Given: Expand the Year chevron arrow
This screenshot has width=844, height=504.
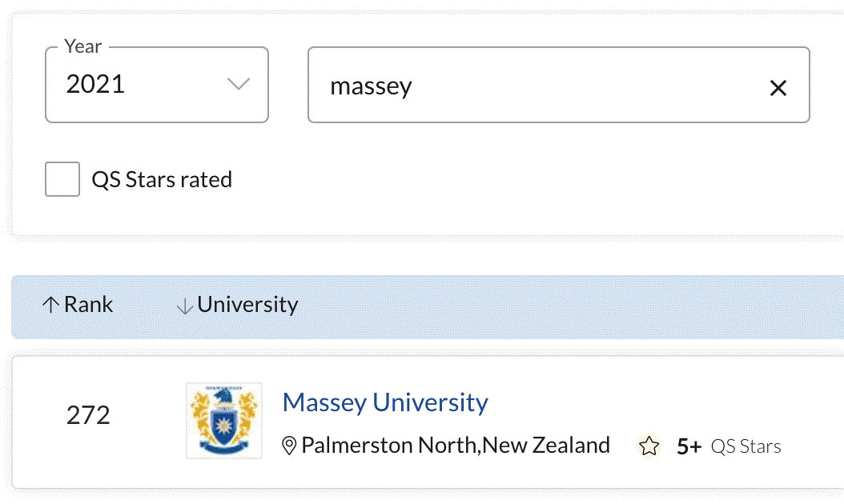Looking at the screenshot, I should [238, 84].
